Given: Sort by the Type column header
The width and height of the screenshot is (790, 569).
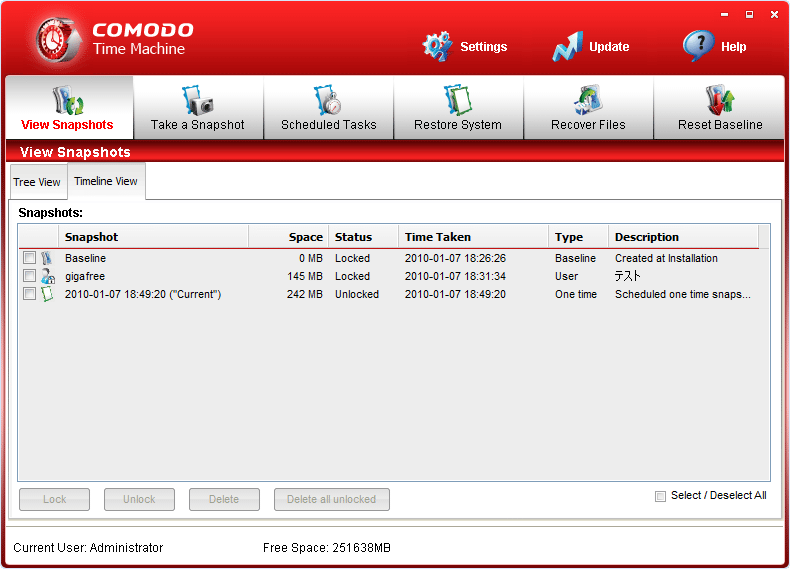Looking at the screenshot, I should pos(578,237).
